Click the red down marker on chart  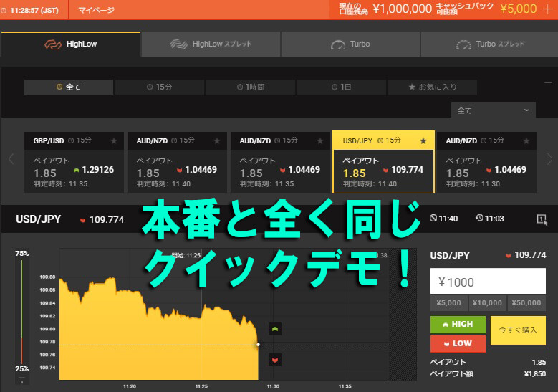point(275,360)
